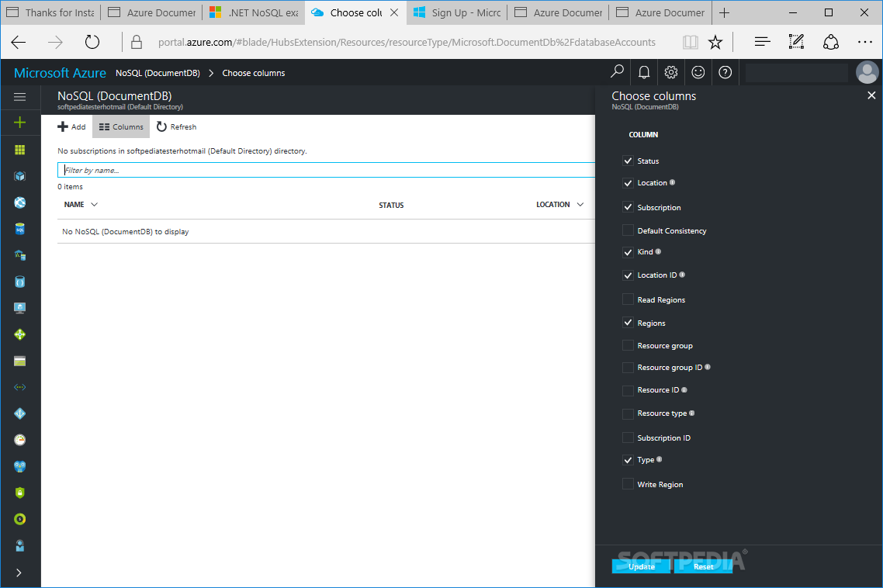The width and height of the screenshot is (883, 588).
Task: Open portal settings gear icon
Action: (x=670, y=72)
